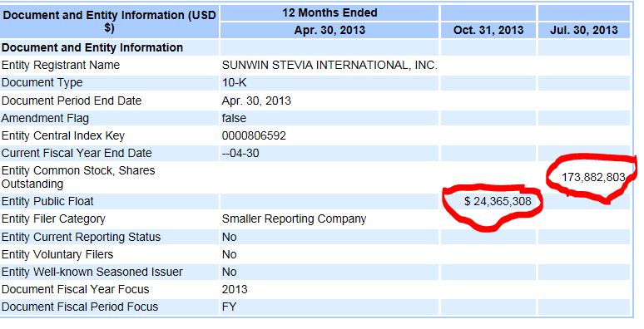
Task: Click Entity Central Index Key label
Action: point(63,135)
